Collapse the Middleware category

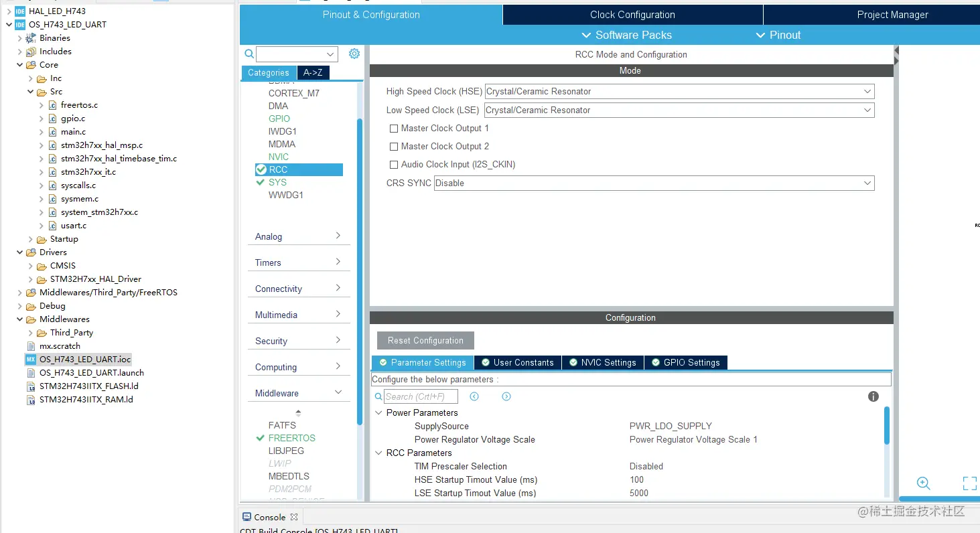(x=299, y=393)
